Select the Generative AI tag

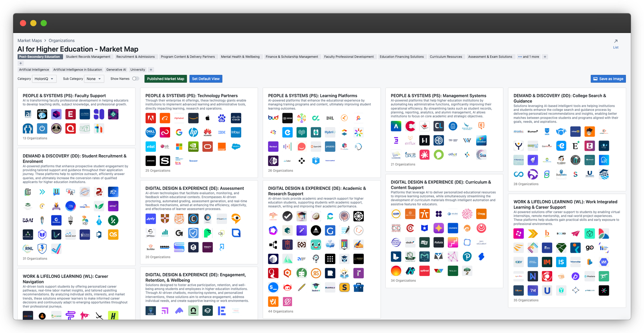point(116,70)
